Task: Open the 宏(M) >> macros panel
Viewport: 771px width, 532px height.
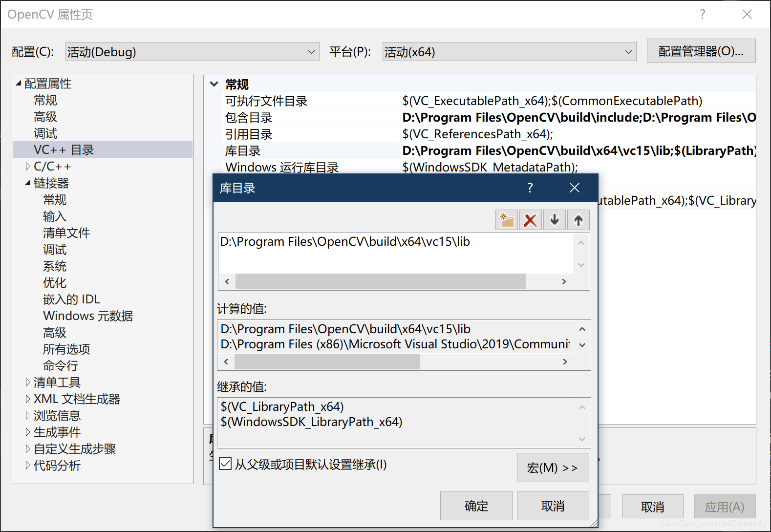Action: coord(553,468)
